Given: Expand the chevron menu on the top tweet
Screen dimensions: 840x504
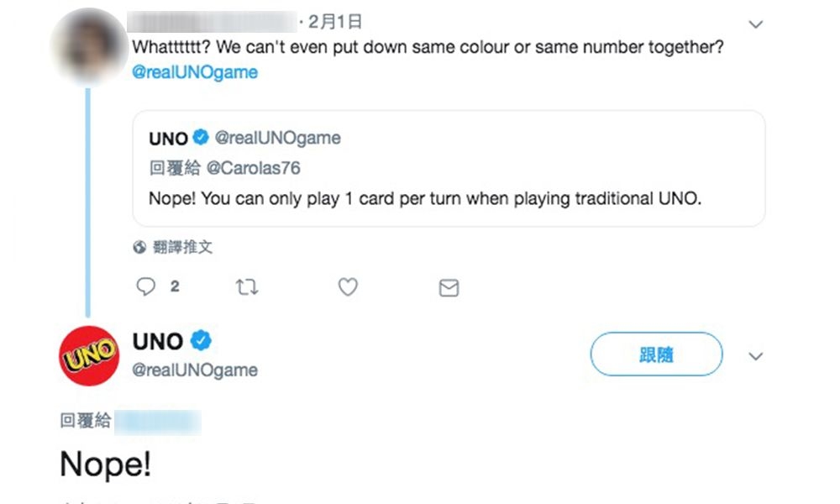Looking at the screenshot, I should [x=755, y=24].
